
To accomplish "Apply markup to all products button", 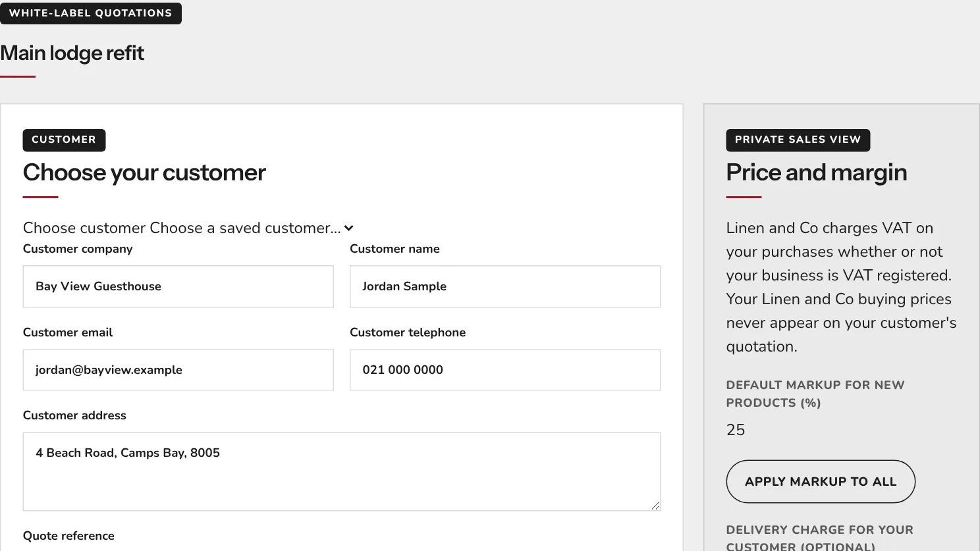I will pos(821,482).
